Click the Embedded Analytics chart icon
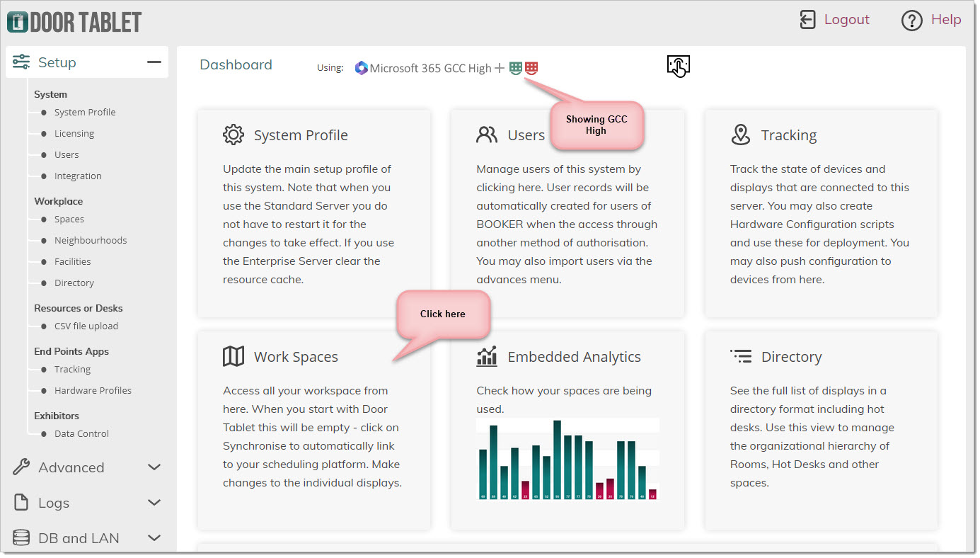 487,356
